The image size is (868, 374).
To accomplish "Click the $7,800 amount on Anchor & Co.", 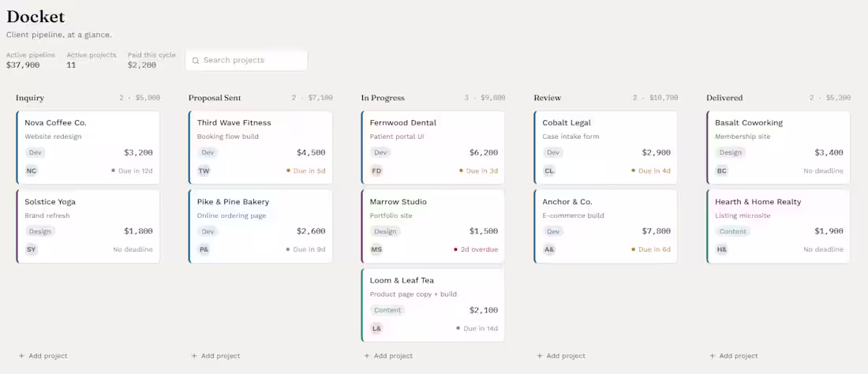I will (x=656, y=231).
